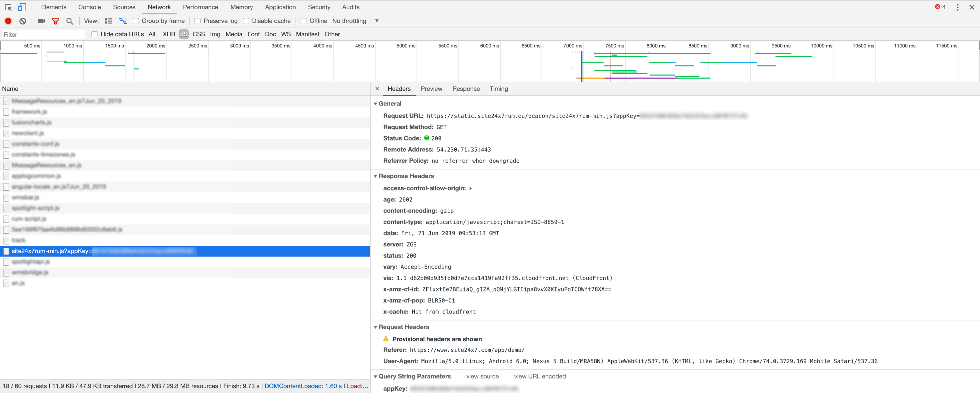Click the filter funnel icon
The width and height of the screenshot is (980, 393).
pos(56,21)
